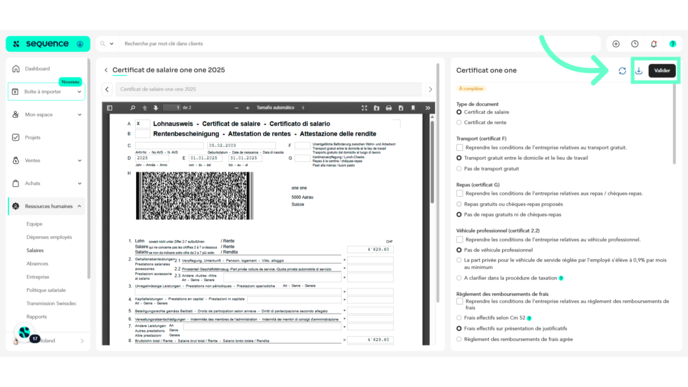Go to previous PDF page

pos(144,108)
